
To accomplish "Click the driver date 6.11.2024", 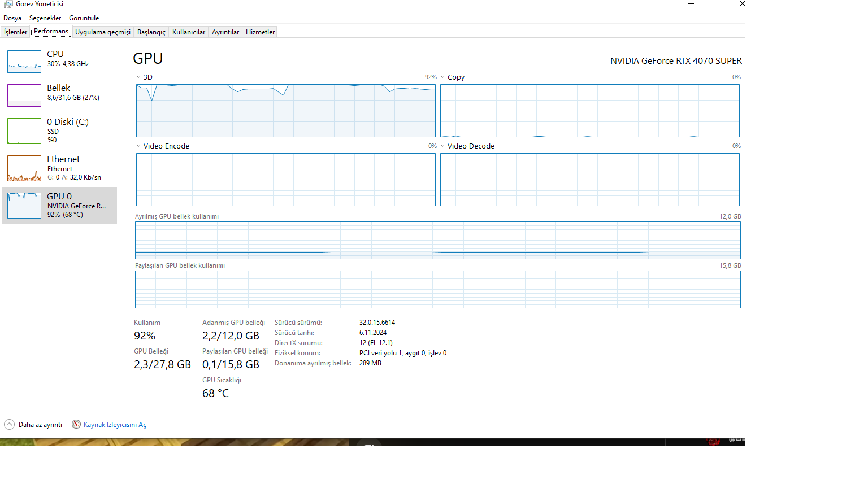I will [x=373, y=333].
